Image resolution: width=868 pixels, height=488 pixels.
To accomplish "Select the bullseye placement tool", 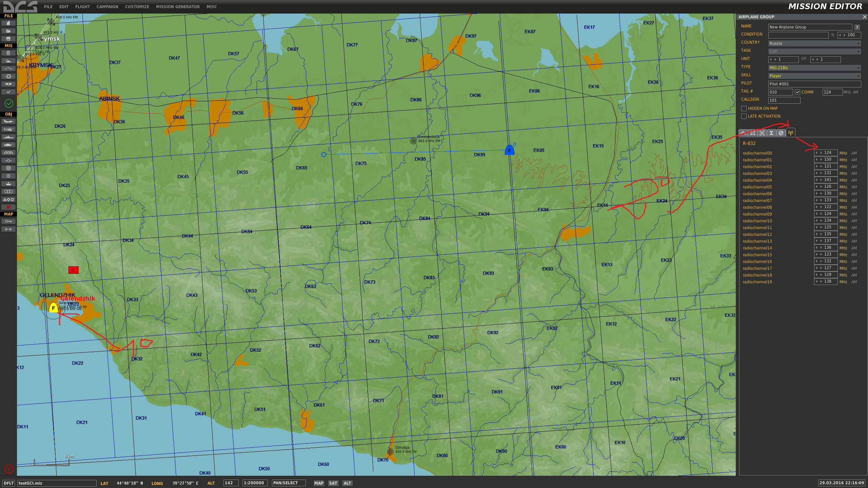I will click(8, 168).
